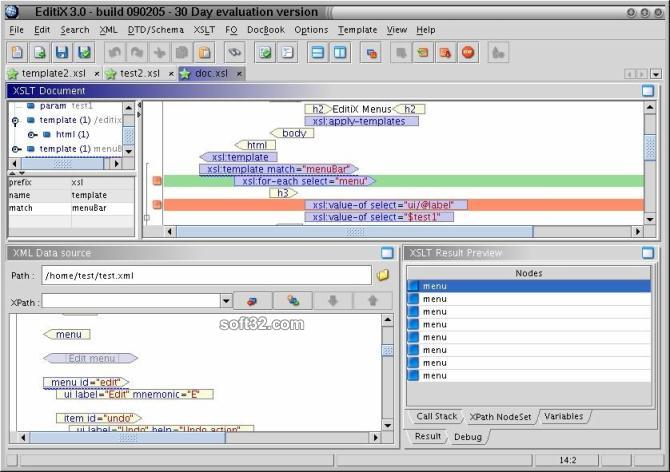Image resolution: width=670 pixels, height=472 pixels.
Task: Check the document with the green checkmark icon
Action: (x=265, y=53)
